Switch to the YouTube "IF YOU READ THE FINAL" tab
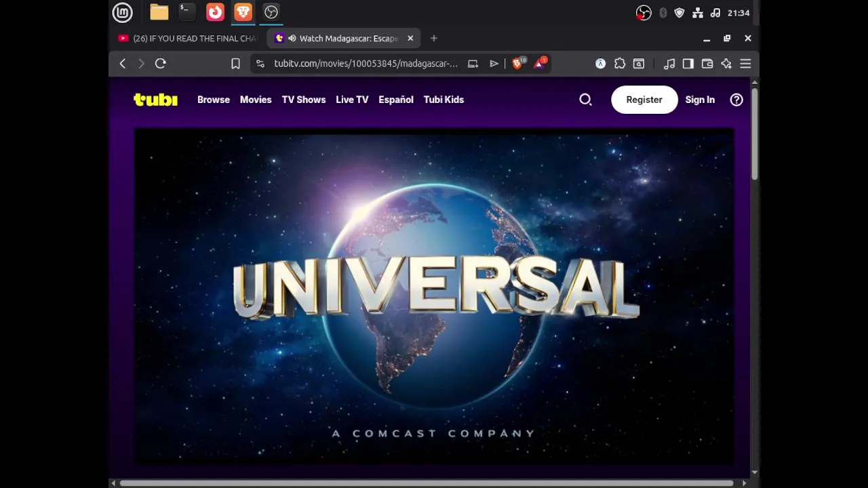This screenshot has height=488, width=868. click(188, 39)
